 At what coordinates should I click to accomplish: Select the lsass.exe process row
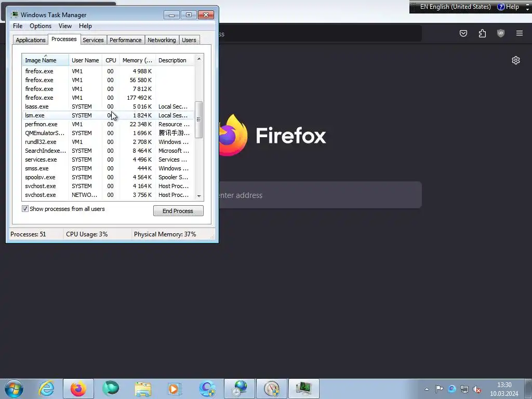[108, 107]
